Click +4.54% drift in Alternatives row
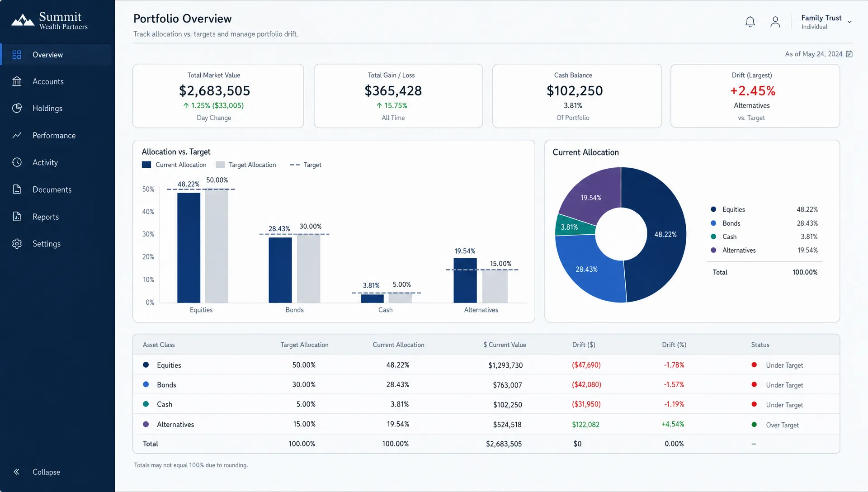The width and height of the screenshot is (868, 492). point(673,424)
